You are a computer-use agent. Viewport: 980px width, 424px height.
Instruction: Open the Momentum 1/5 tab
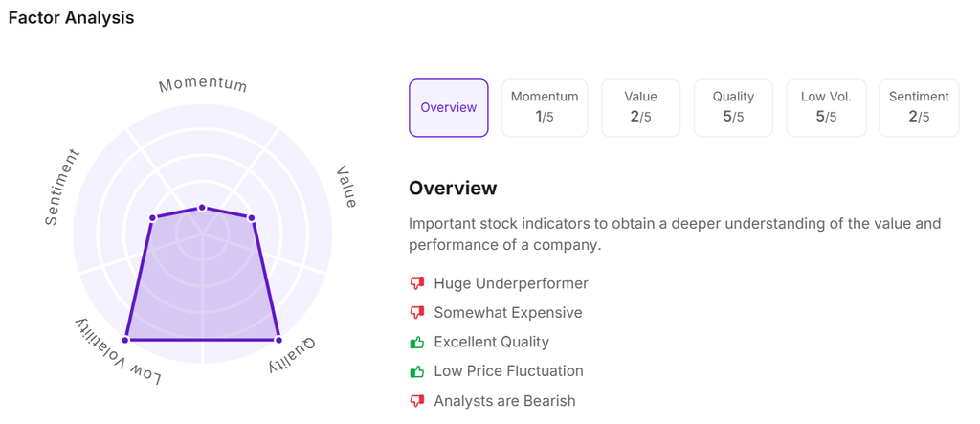(x=545, y=107)
